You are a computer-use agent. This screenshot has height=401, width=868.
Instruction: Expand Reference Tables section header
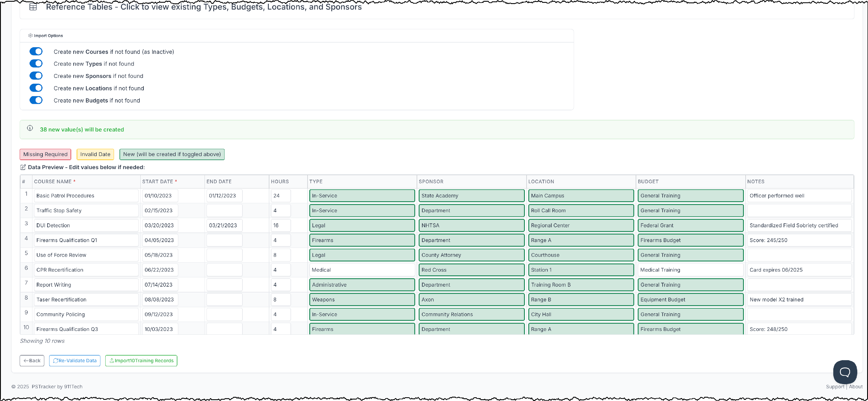pyautogui.click(x=203, y=7)
